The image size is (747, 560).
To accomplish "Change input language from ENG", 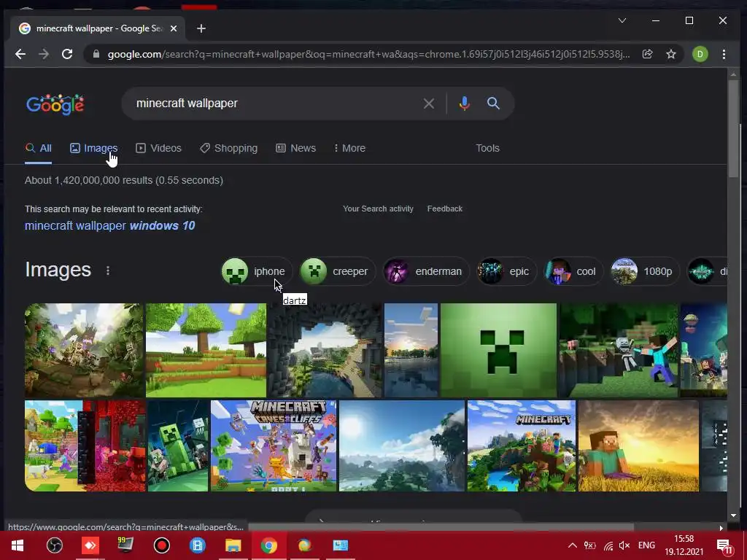I will pyautogui.click(x=646, y=545).
